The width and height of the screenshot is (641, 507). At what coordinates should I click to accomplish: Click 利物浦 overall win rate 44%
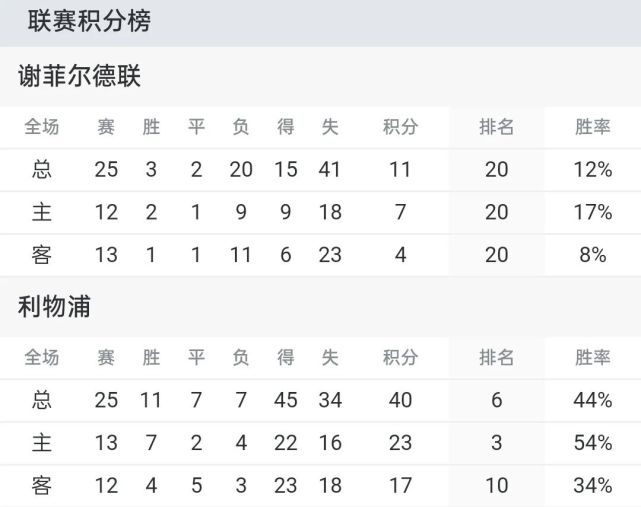pos(593,400)
